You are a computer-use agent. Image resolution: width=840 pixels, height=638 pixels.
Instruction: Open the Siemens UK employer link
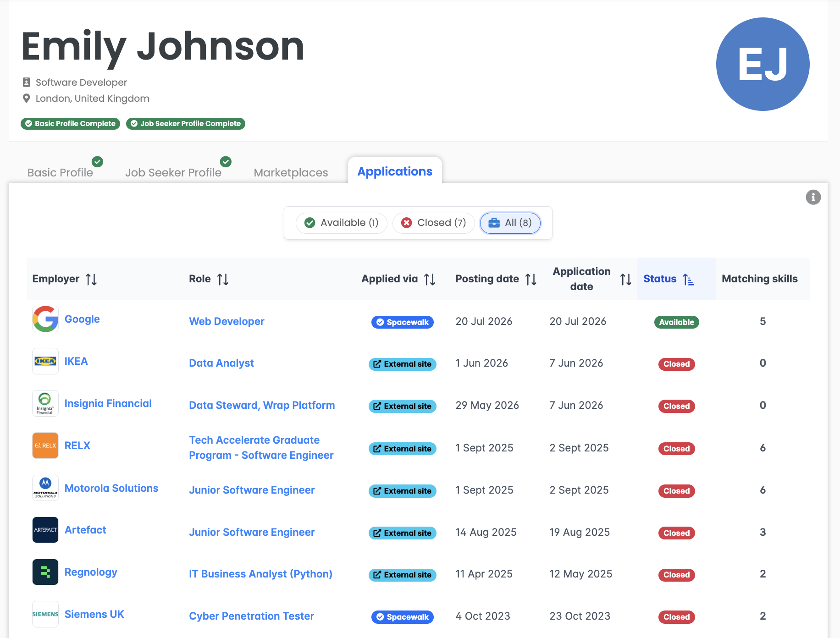click(x=94, y=614)
